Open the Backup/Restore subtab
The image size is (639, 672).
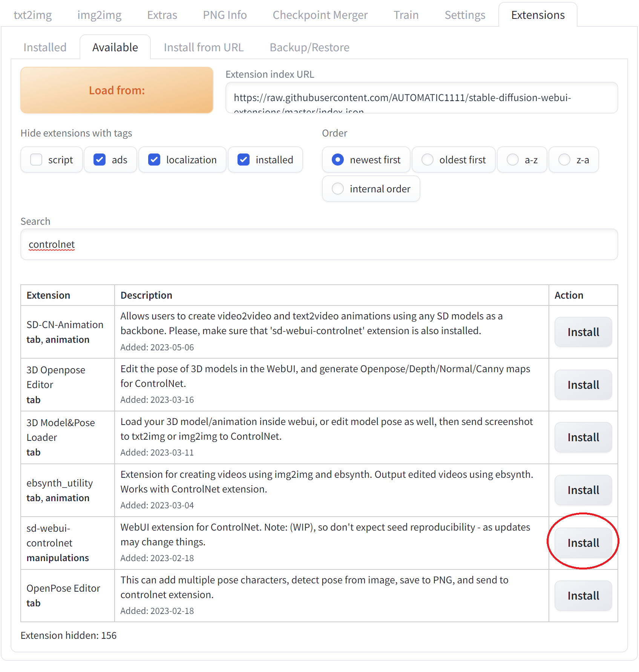(309, 48)
